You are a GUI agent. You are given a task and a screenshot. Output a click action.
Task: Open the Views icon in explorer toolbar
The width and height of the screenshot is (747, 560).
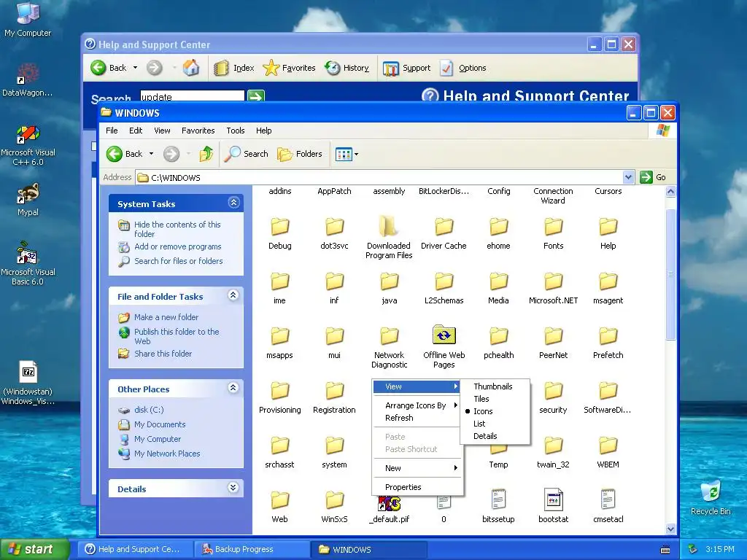[x=344, y=154]
